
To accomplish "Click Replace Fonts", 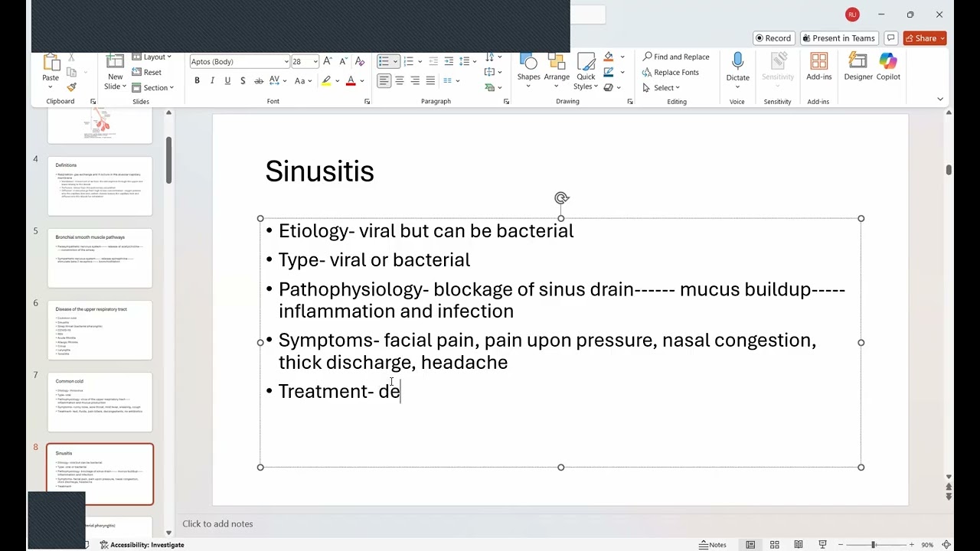I will 671,72.
